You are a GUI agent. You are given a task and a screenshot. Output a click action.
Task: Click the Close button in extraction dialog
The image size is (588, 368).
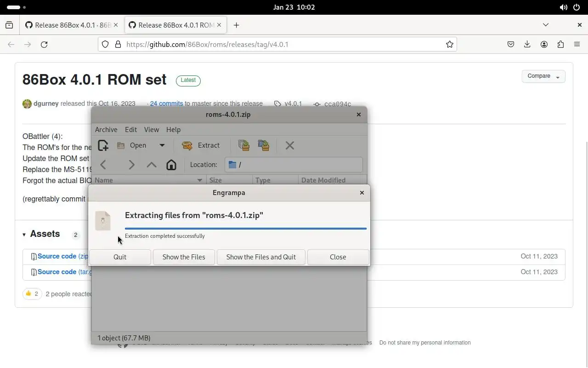point(338,257)
